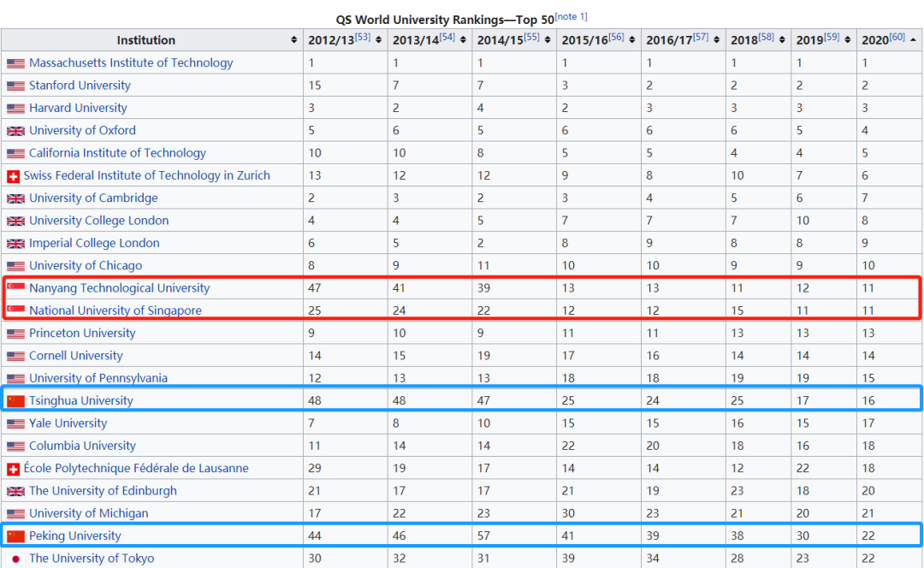Click the sort arrows for 2013/14 column

point(463,40)
